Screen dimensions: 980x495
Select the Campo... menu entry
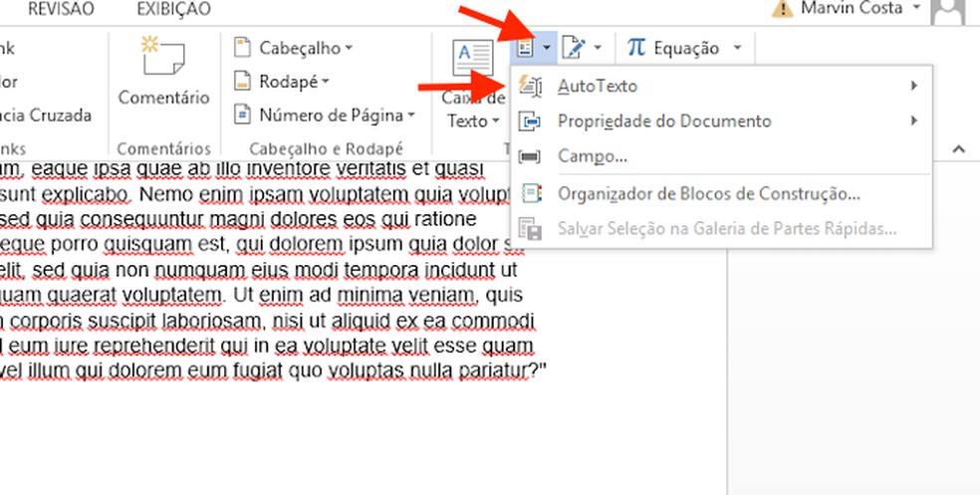pyautogui.click(x=722, y=155)
